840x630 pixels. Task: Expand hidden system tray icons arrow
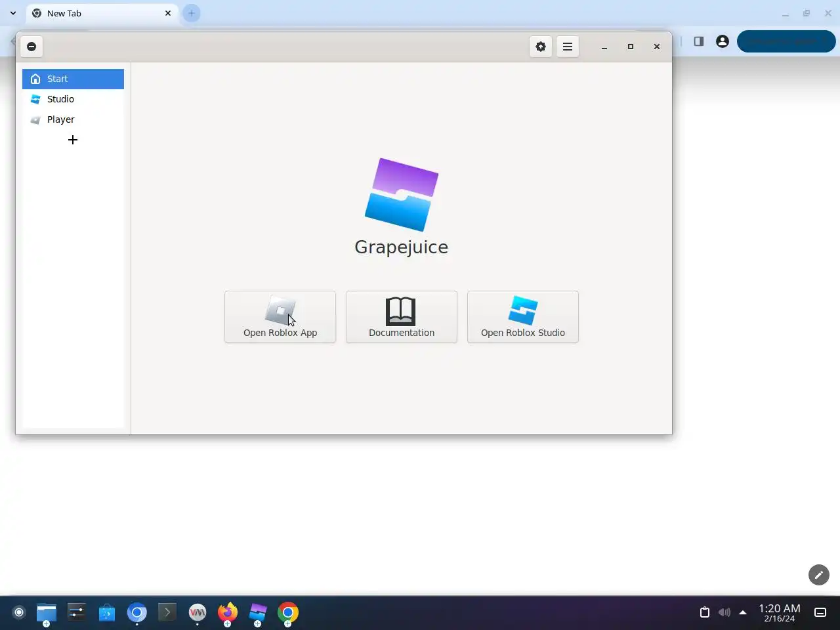click(x=743, y=612)
